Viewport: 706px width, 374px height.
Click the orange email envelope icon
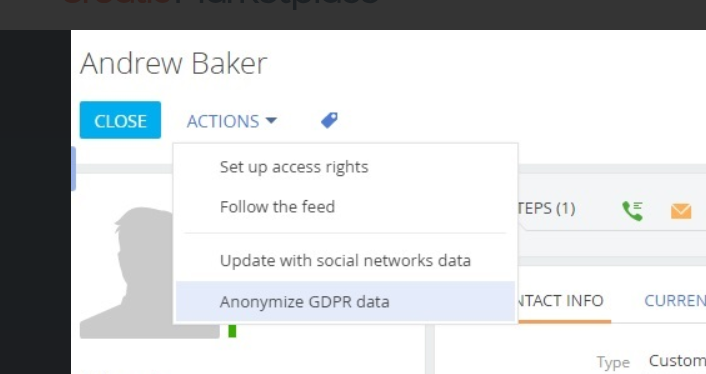click(x=681, y=211)
